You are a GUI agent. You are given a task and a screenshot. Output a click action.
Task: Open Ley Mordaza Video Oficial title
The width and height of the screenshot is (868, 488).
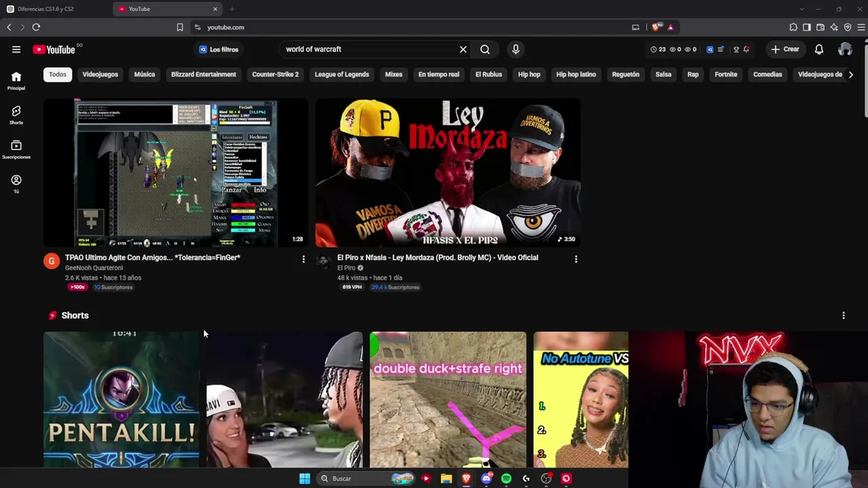pyautogui.click(x=438, y=258)
